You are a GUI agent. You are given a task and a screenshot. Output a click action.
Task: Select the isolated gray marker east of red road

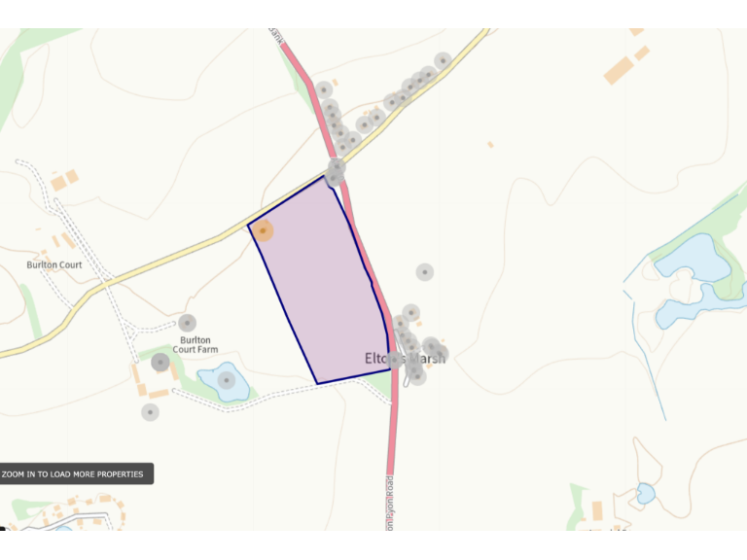tap(424, 272)
